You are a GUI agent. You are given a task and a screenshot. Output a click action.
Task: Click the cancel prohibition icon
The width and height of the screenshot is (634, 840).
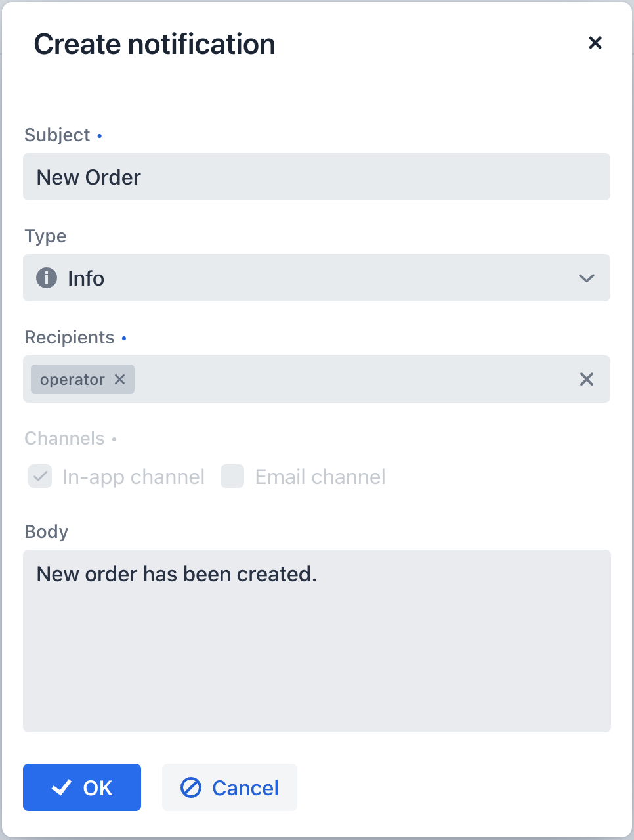click(191, 787)
